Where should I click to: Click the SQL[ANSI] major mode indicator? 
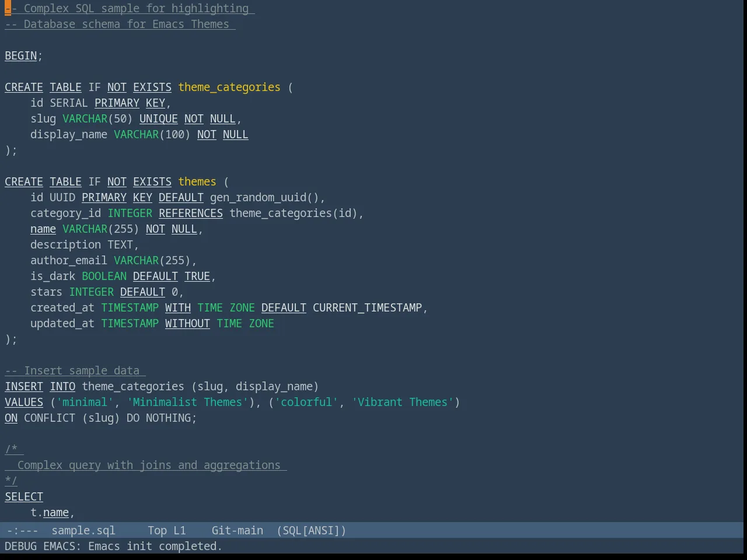312,531
